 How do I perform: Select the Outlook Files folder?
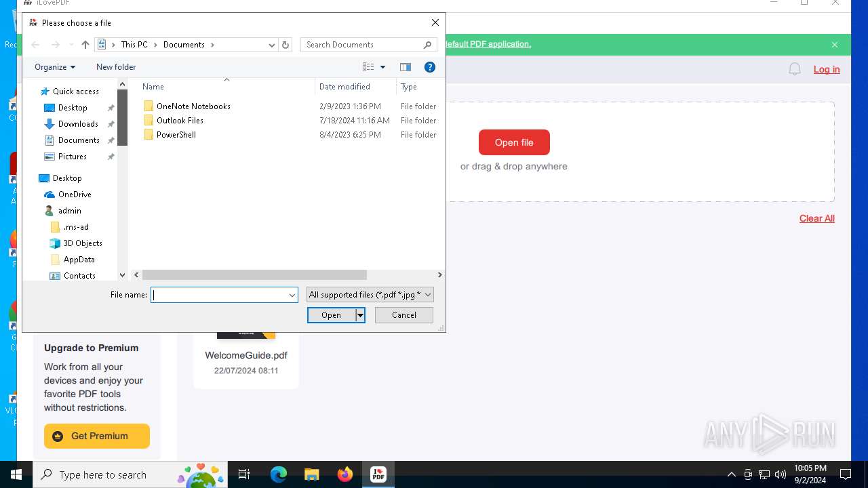pyautogui.click(x=180, y=121)
